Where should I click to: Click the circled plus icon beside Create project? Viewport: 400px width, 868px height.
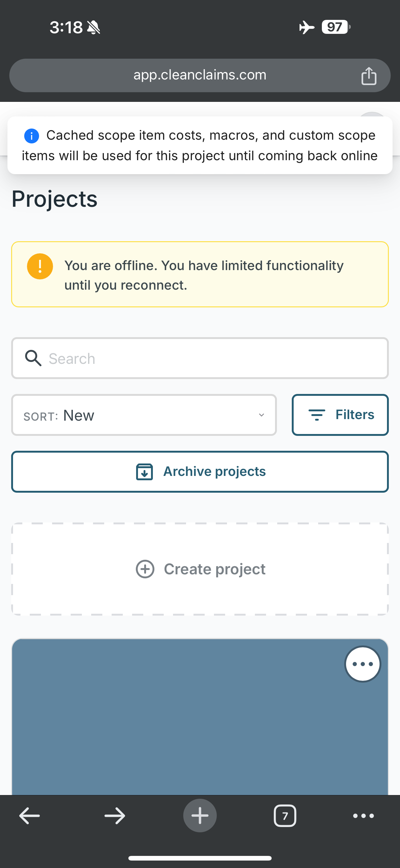pyautogui.click(x=145, y=569)
